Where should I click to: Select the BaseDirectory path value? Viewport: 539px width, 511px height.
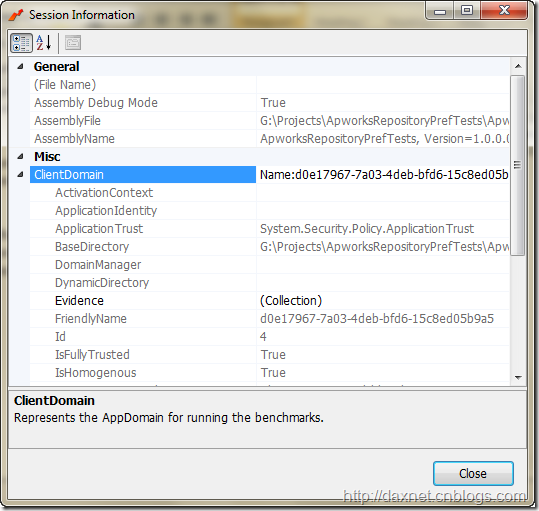pos(384,247)
